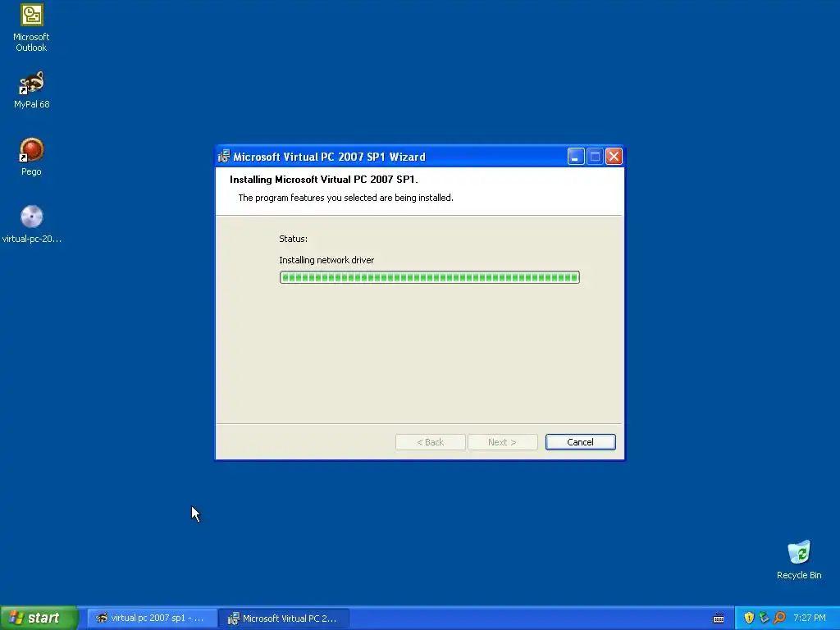840x630 pixels.
Task: Click the 'Installing network driver' status text
Action: [326, 260]
